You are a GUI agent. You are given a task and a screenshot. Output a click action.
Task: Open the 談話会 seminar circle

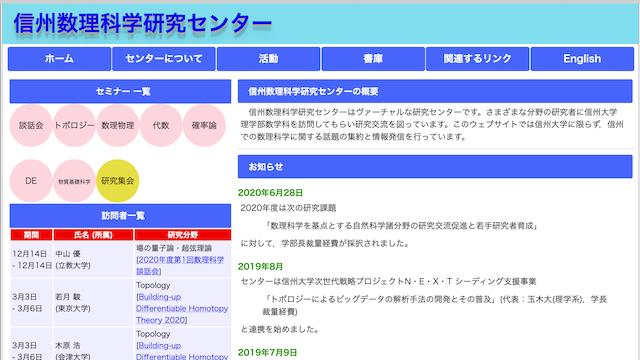tap(31, 125)
